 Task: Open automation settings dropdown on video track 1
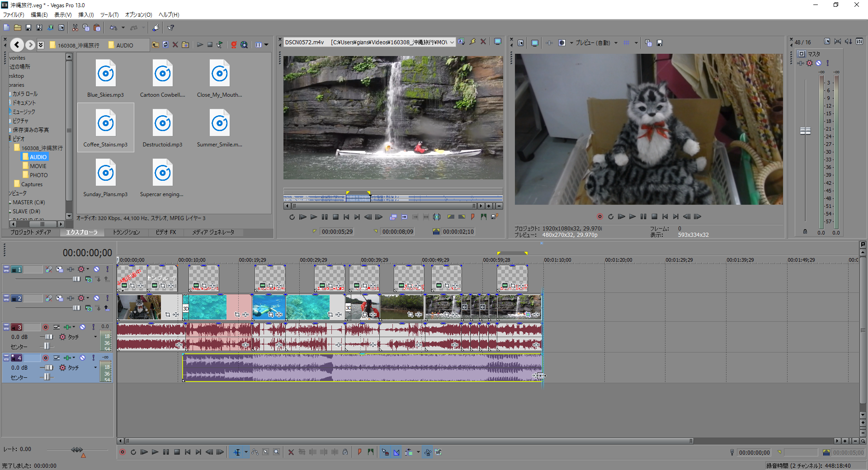click(88, 269)
